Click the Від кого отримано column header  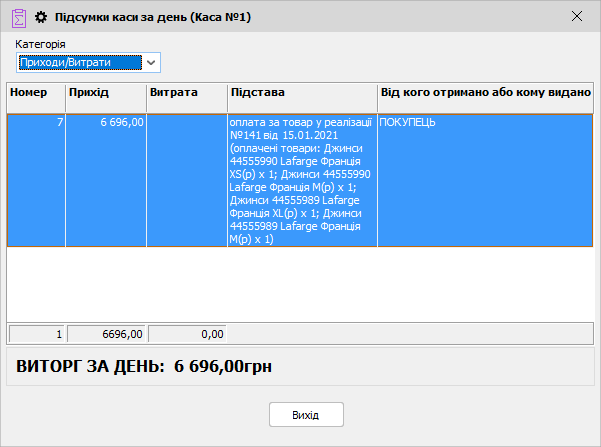[x=485, y=92]
